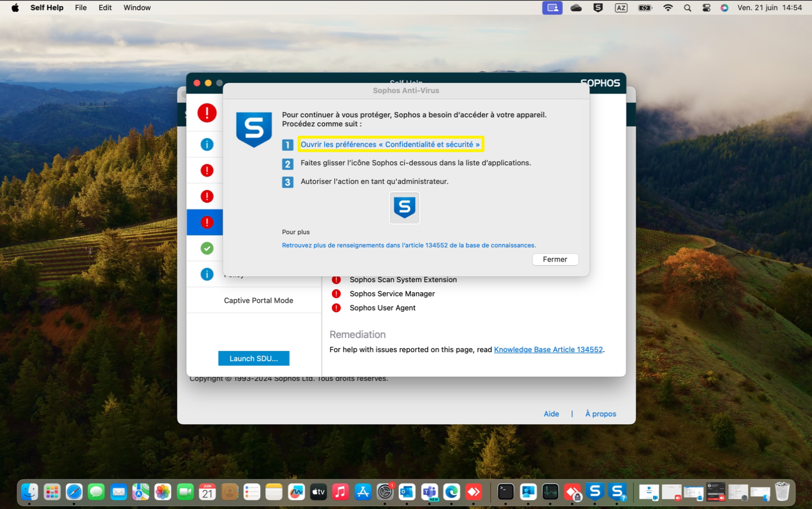This screenshot has height=509, width=812.
Task: Open Launchpad from the Dock
Action: click(52, 492)
